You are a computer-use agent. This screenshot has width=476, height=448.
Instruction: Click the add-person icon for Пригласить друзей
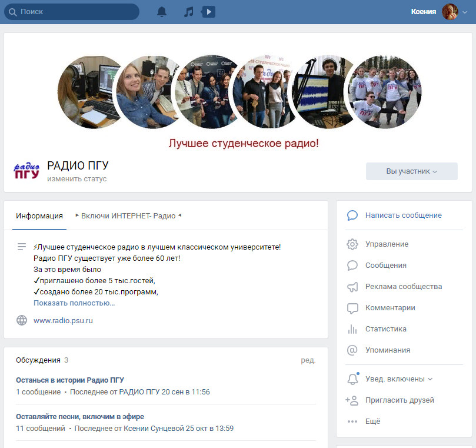(352, 400)
